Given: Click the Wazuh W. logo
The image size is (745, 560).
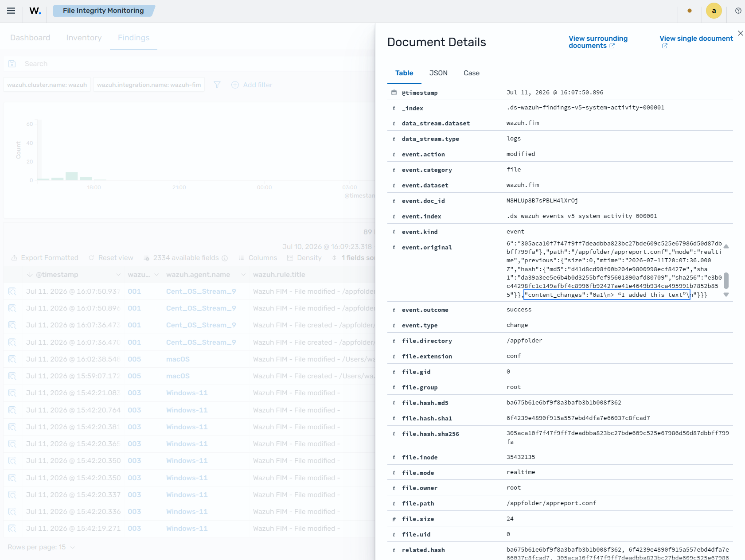Looking at the screenshot, I should coord(35,11).
